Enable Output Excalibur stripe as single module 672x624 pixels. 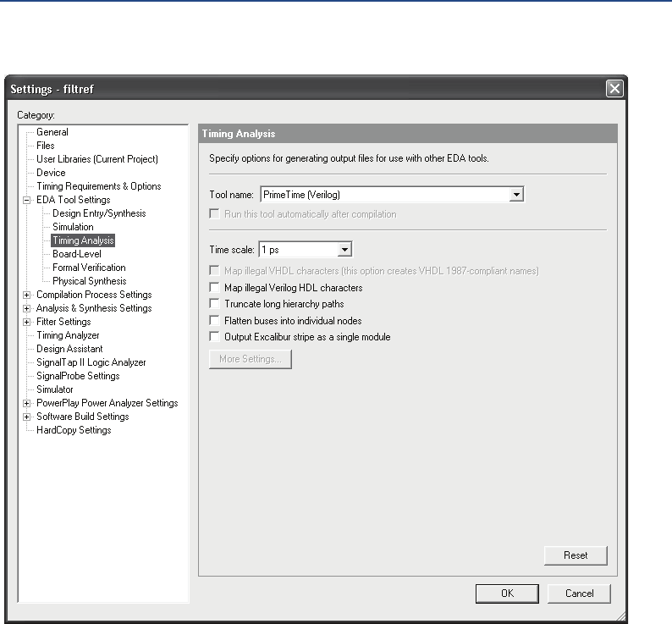(x=215, y=337)
